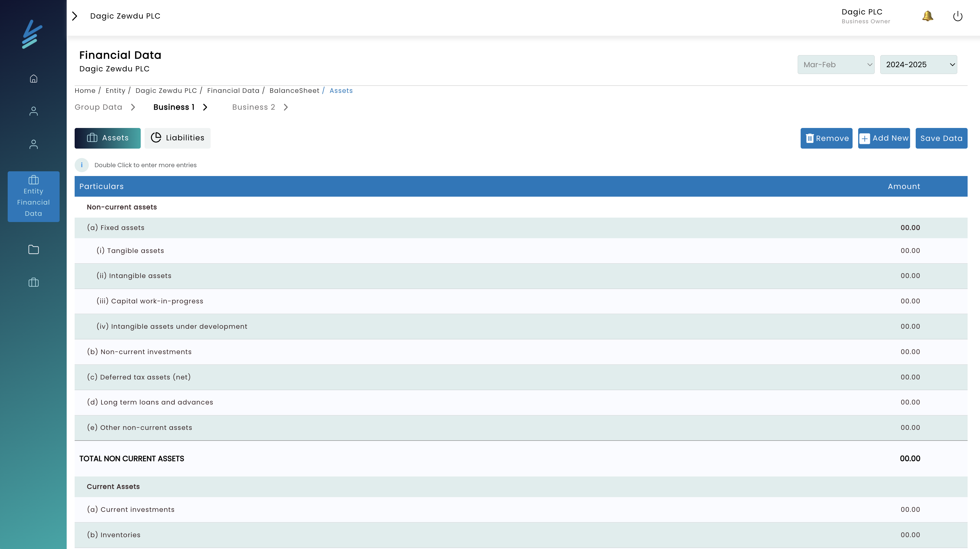The height and width of the screenshot is (549, 980).
Task: Click the Assets breadcrumb link
Action: click(x=341, y=91)
